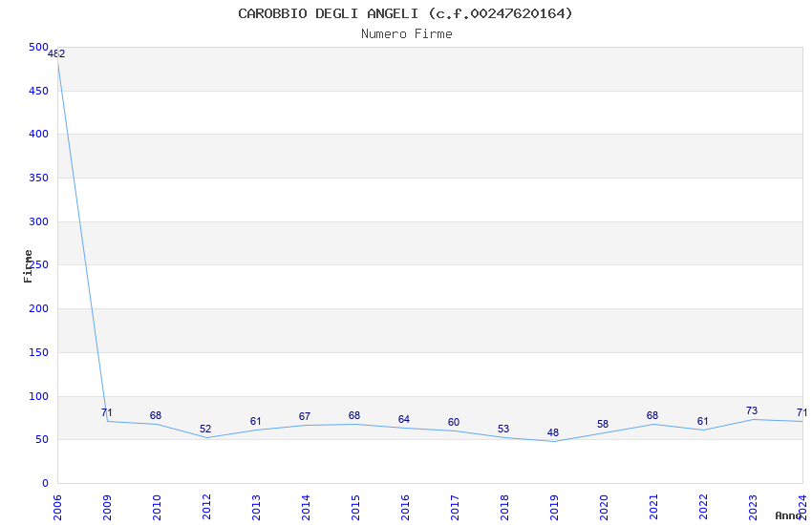This screenshot has height=525, width=812.
Task: Select the 68 data label above 2015
Action: tap(354, 415)
